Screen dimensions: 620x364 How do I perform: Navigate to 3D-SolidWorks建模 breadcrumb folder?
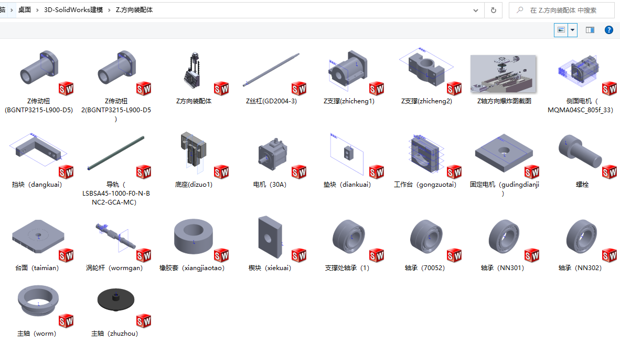tap(73, 10)
